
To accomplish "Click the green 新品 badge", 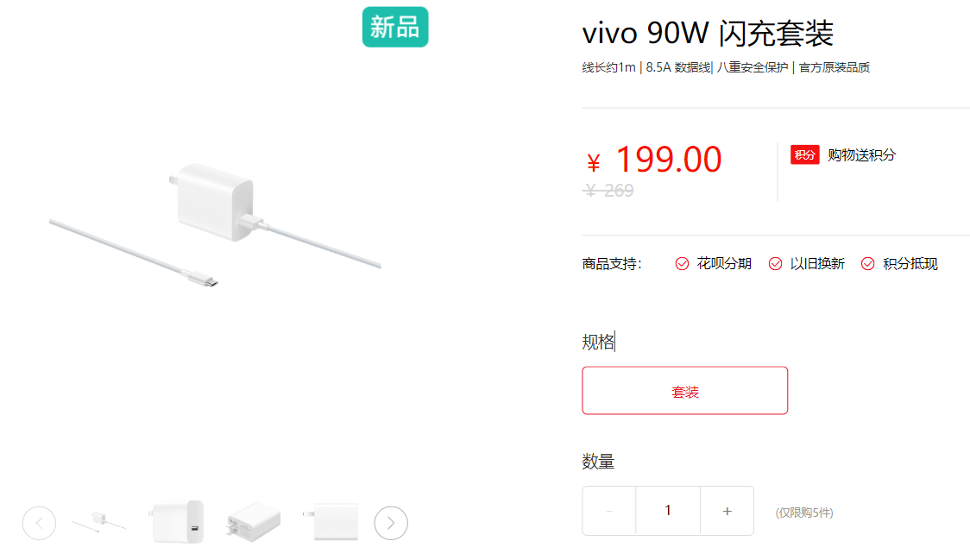I will click(395, 28).
